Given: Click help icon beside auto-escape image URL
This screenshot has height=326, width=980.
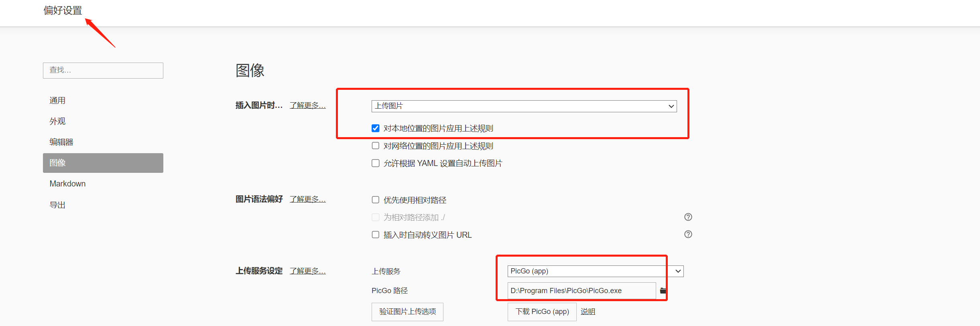Looking at the screenshot, I should click(x=688, y=234).
